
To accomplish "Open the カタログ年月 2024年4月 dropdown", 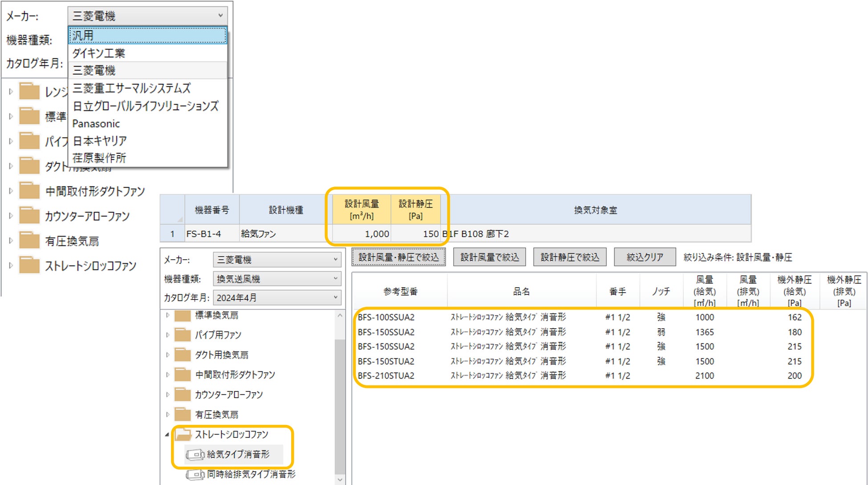I will (x=277, y=298).
